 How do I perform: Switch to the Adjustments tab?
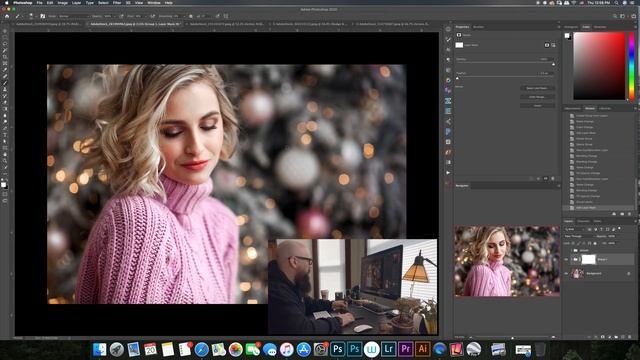click(572, 109)
